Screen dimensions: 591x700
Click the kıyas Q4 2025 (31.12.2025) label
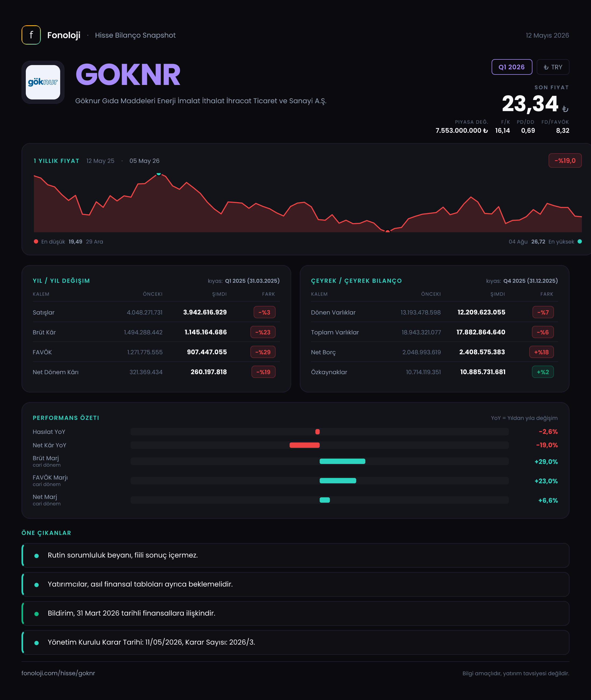(522, 281)
